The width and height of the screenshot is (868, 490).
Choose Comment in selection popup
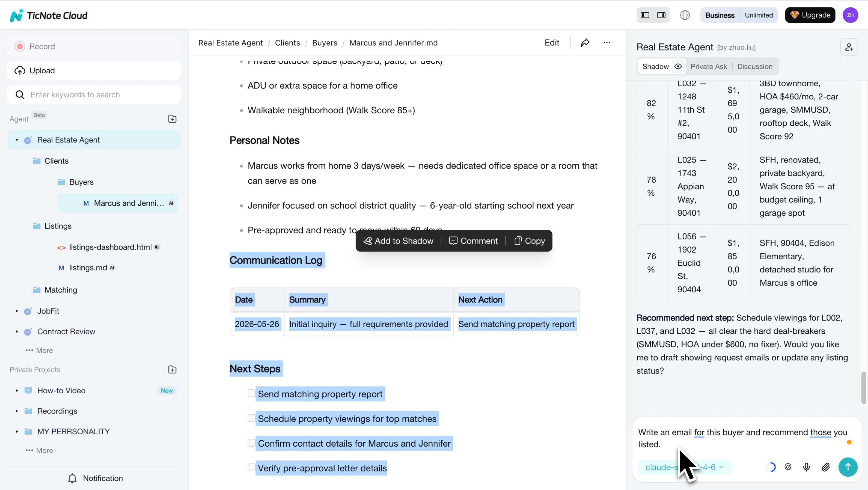[x=473, y=241]
